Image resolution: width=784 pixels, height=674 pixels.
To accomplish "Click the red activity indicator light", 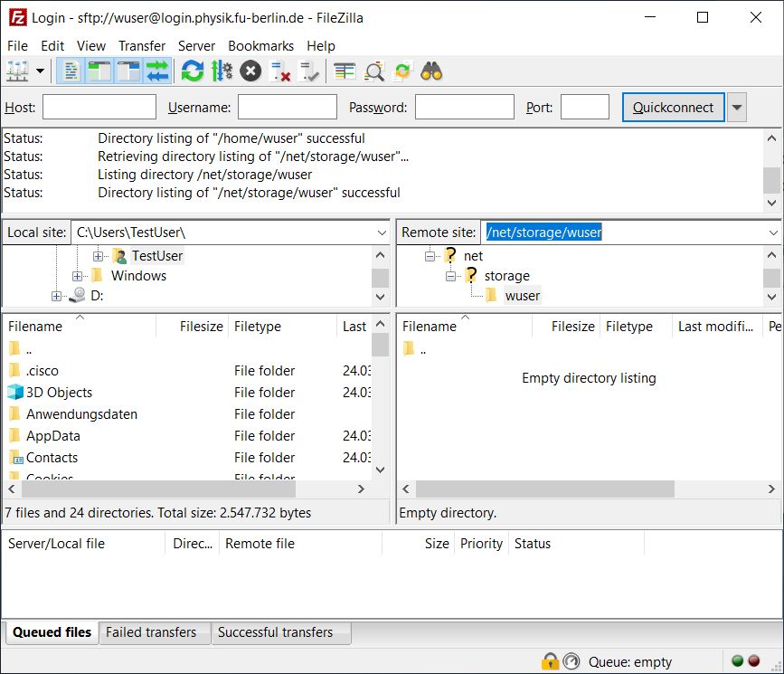I will click(753, 661).
